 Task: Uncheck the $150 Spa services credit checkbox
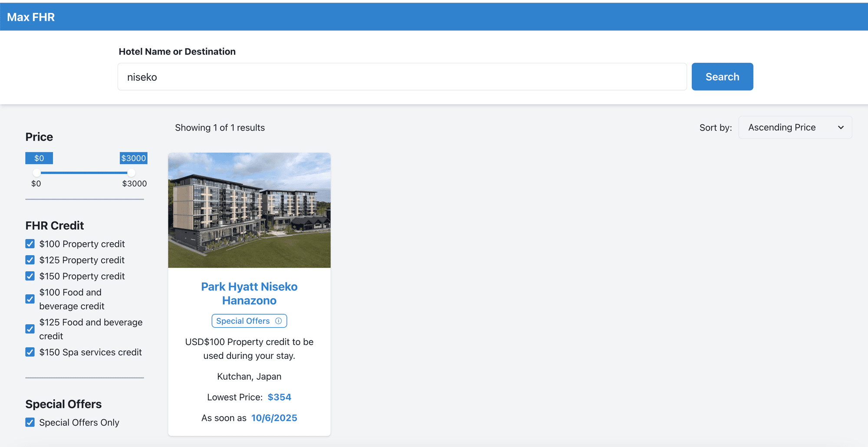30,352
